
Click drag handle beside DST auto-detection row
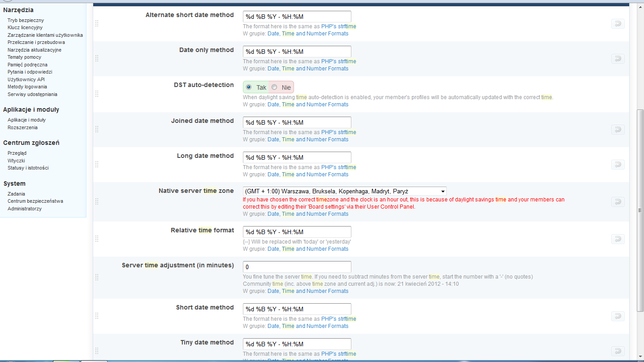(97, 94)
